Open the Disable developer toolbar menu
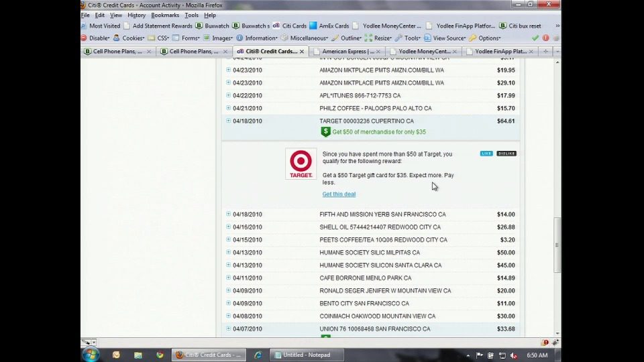Image resolution: width=644 pixels, height=362 pixels. (x=96, y=38)
